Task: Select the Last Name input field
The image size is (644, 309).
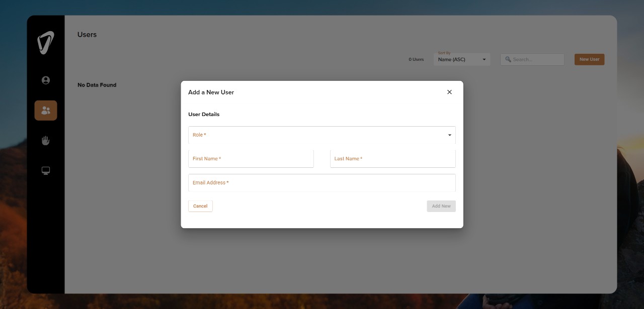Action: [392, 159]
